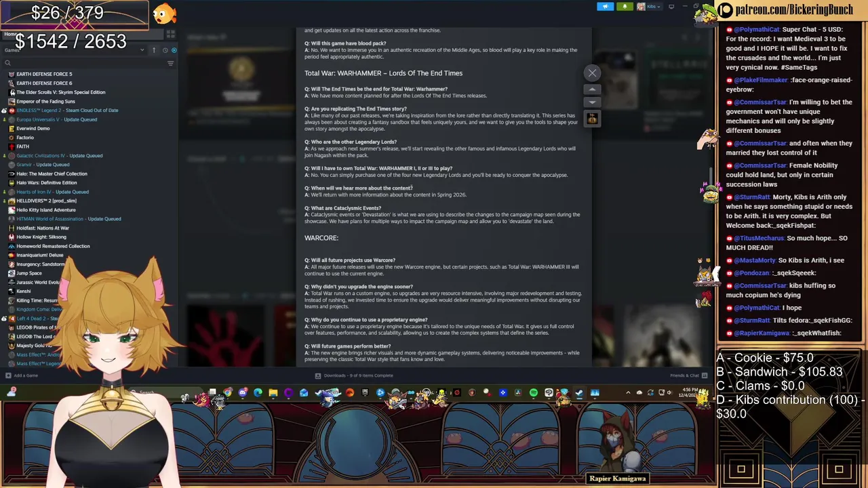The height and width of the screenshot is (488, 868).
Task: Select Halo: The Master Chief Collection
Action: (52, 174)
